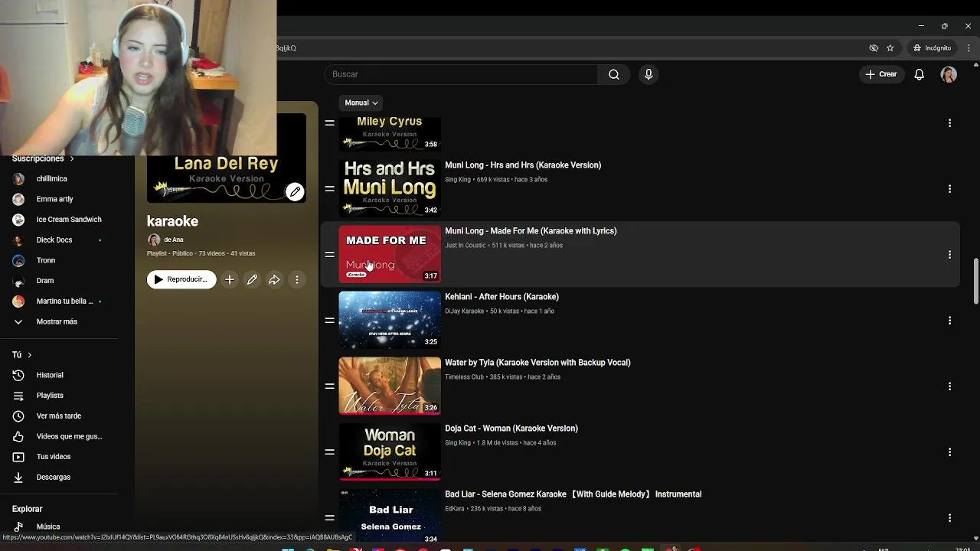
Task: Open Sing King channel under Hrs and Hrs
Action: point(458,180)
